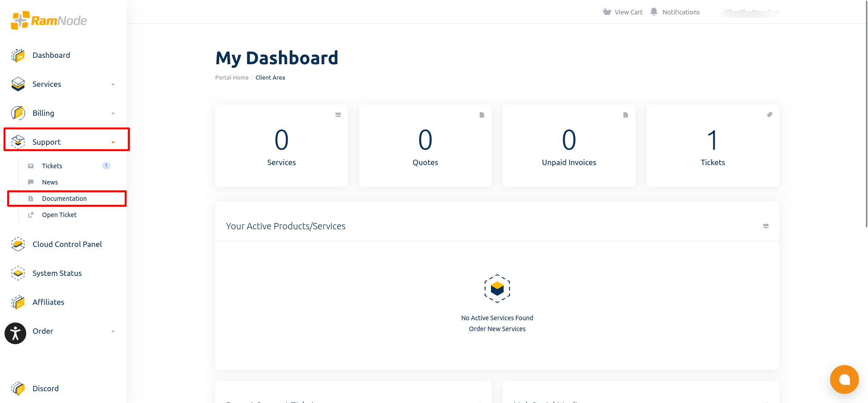Click the box icon above No Active Services
The width and height of the screenshot is (868, 403).
497,289
